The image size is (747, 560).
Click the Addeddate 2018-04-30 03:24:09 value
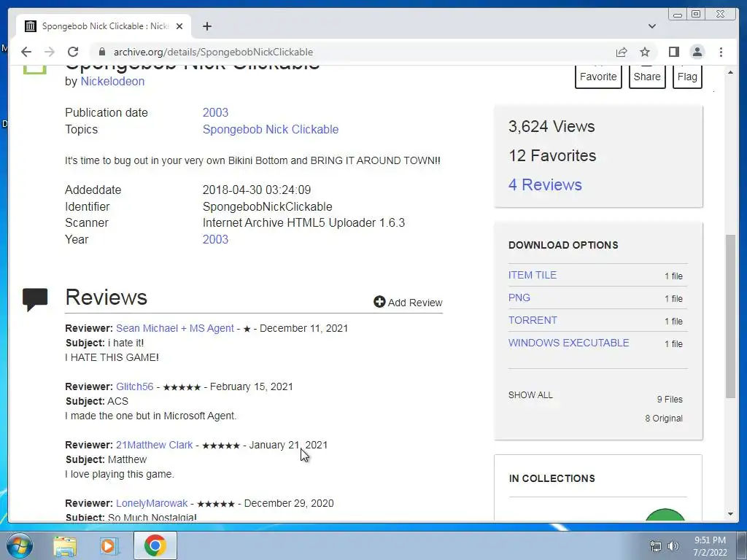click(257, 190)
